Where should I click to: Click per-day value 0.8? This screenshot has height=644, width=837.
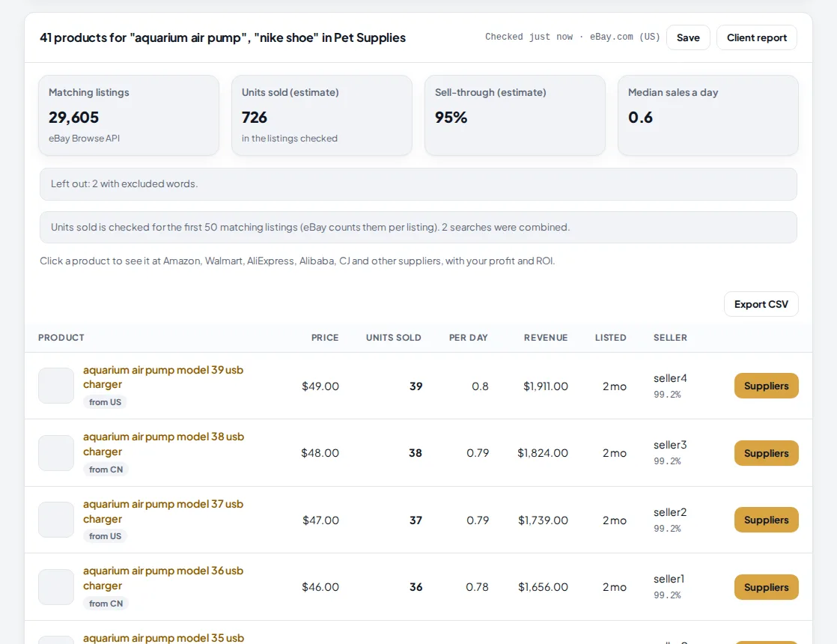point(480,386)
